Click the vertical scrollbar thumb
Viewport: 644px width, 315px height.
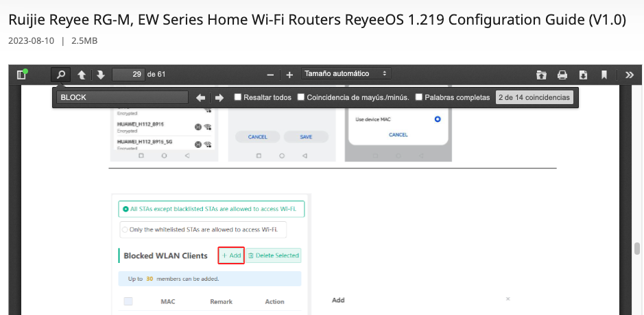[x=637, y=249]
